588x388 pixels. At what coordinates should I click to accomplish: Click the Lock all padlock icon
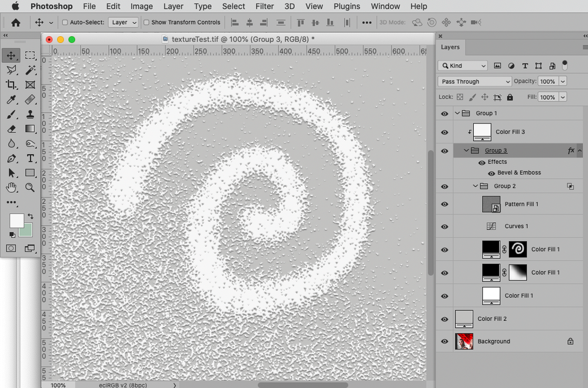point(510,98)
